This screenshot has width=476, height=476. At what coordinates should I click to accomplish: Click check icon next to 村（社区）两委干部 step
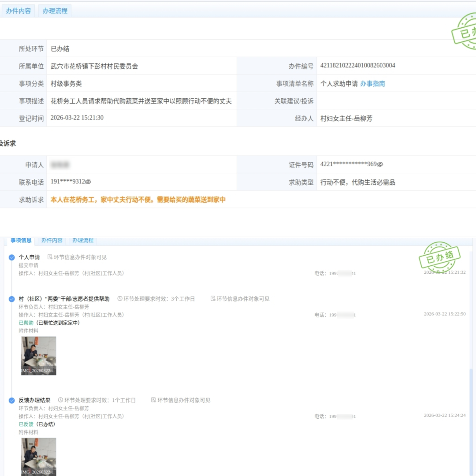11,299
